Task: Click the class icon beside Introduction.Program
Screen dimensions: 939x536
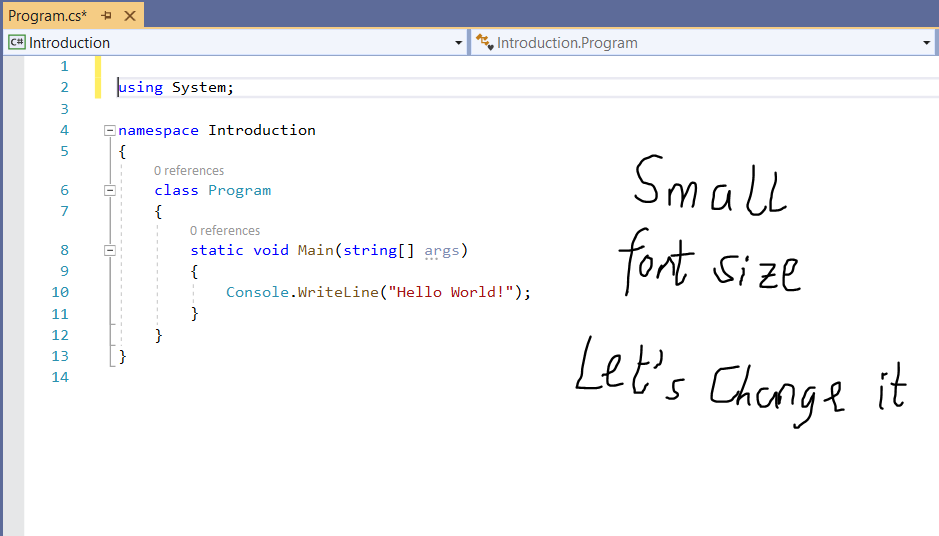Action: (484, 43)
